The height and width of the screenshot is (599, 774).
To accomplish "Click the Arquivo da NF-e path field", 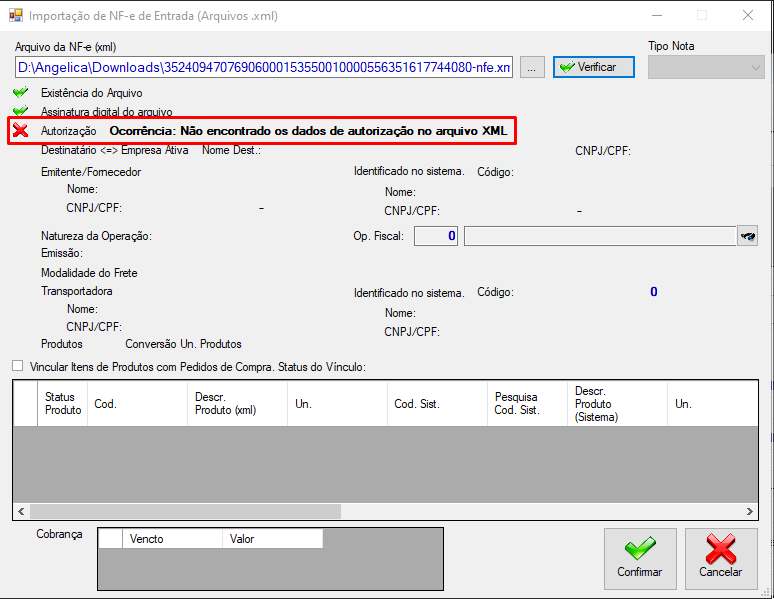I will coord(264,67).
